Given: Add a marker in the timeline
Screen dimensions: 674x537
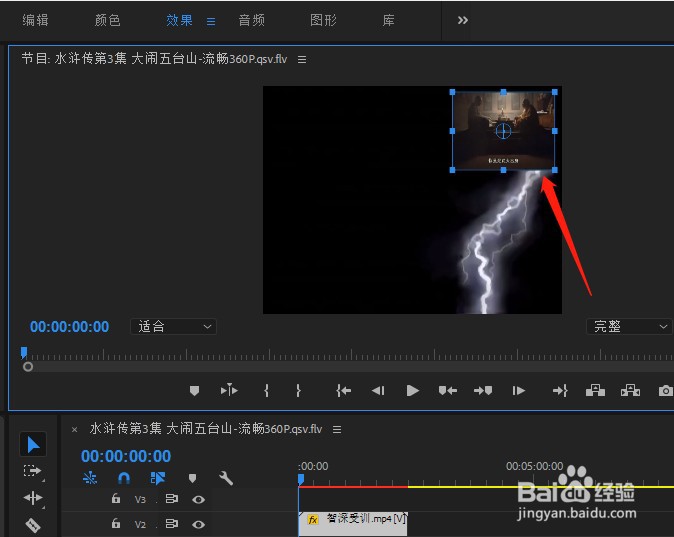Looking at the screenshot, I should pyautogui.click(x=192, y=478).
